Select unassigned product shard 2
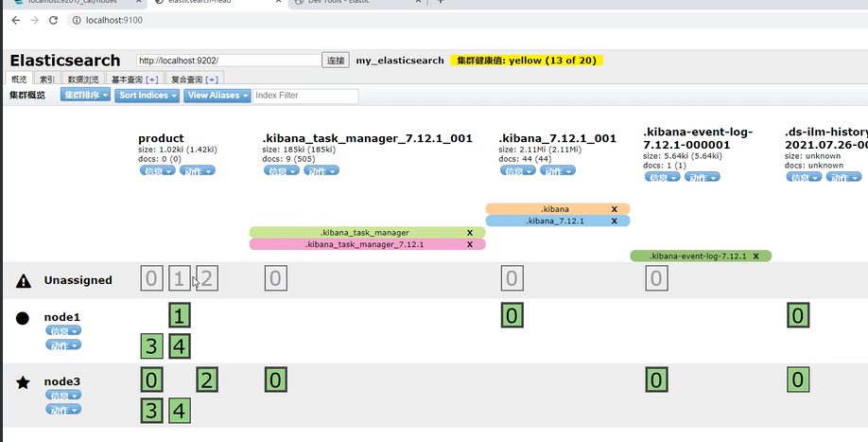This screenshot has height=442, width=868. tap(207, 278)
